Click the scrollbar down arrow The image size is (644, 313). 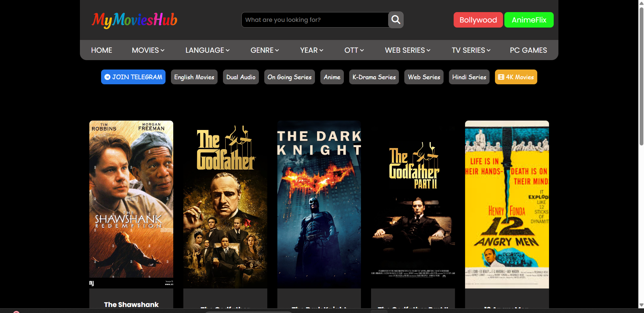pyautogui.click(x=641, y=305)
